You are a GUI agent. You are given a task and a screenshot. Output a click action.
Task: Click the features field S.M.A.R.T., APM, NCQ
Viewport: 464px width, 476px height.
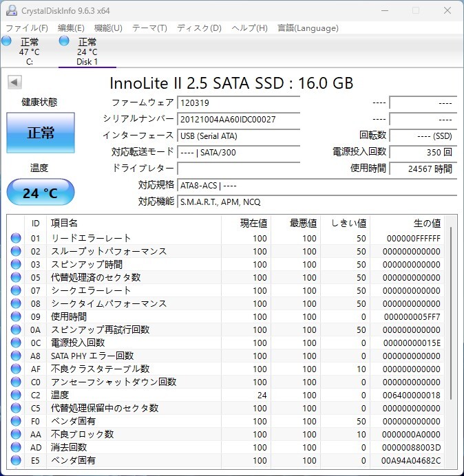click(317, 202)
